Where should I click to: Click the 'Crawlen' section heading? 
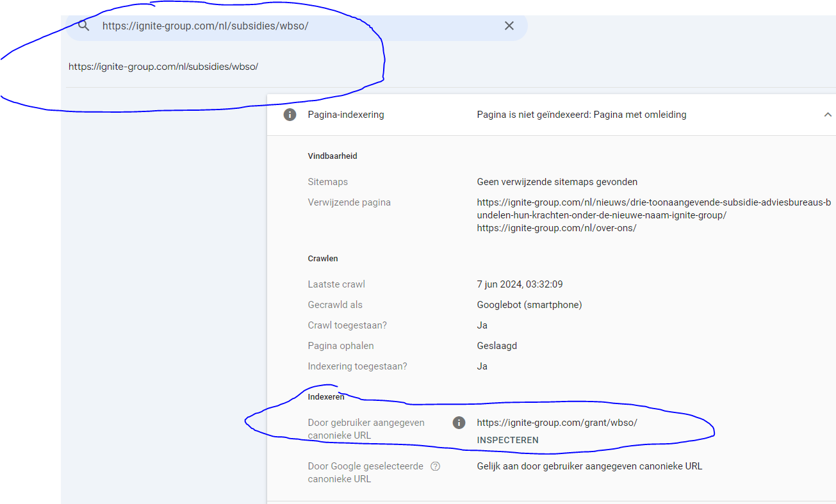pos(323,259)
